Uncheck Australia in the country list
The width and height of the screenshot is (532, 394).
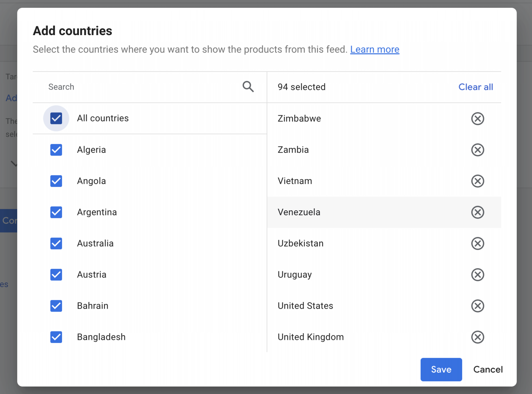(56, 243)
